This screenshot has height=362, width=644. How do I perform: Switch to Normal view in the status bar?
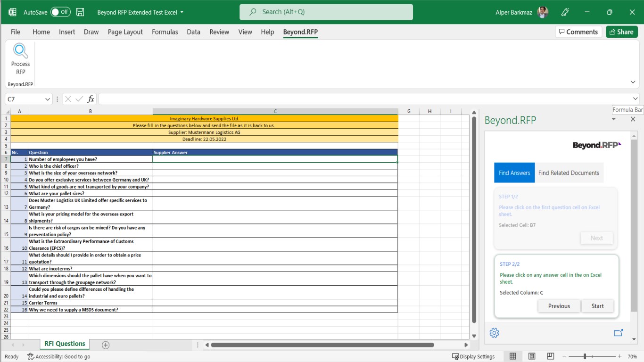(x=513, y=356)
